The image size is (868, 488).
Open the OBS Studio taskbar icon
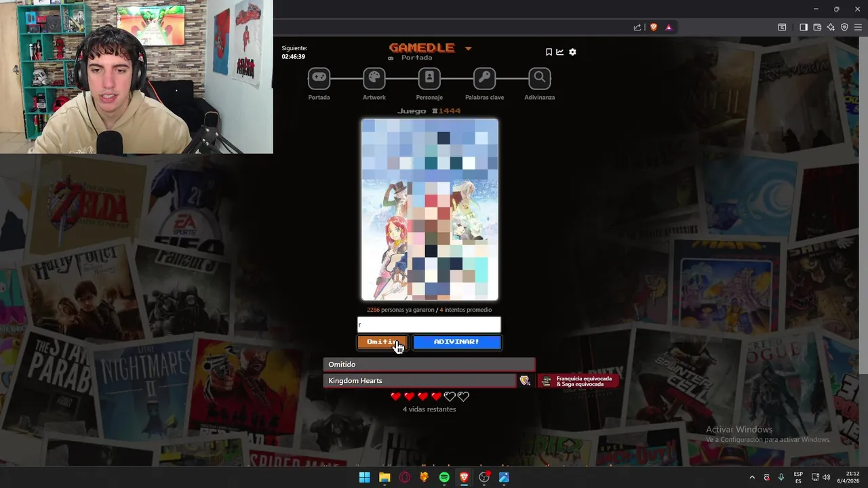(484, 477)
